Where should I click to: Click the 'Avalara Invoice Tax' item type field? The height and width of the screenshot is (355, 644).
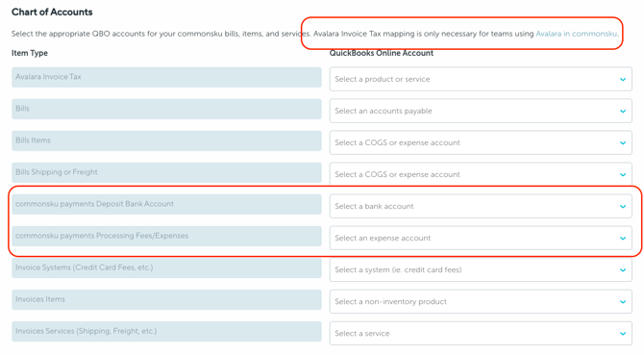(x=166, y=77)
